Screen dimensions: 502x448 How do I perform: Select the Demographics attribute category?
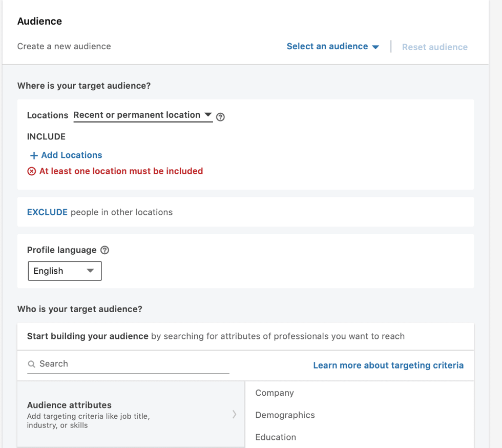pos(285,415)
